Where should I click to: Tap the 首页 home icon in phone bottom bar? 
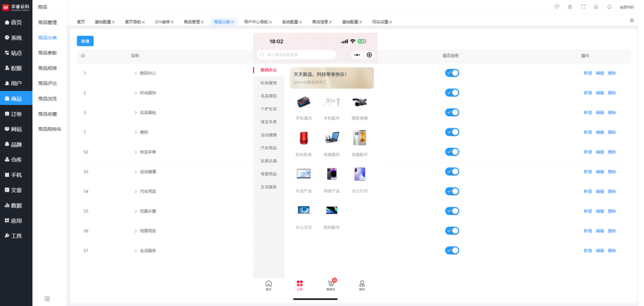(x=268, y=284)
